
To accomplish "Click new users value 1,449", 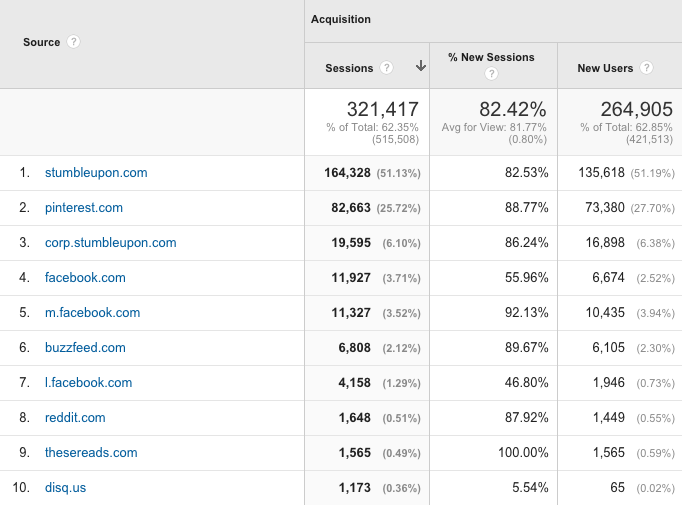I will tap(608, 418).
